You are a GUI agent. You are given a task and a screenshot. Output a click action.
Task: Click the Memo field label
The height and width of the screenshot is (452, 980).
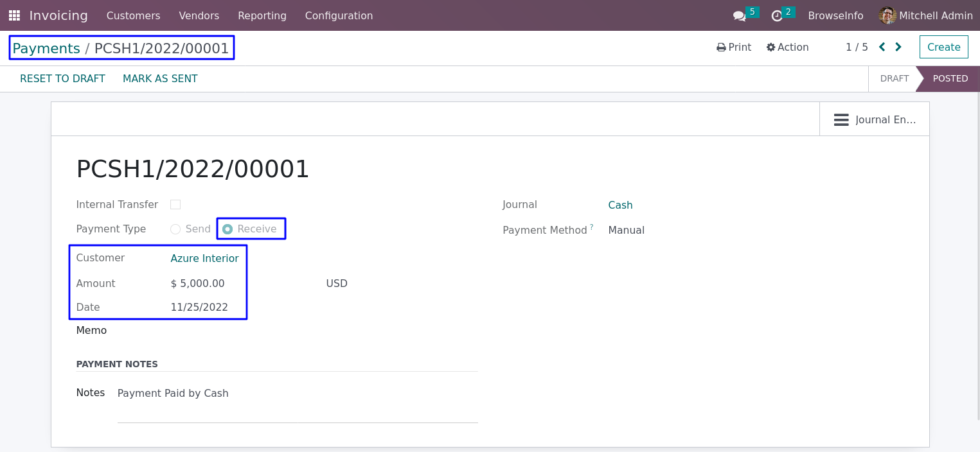(x=91, y=330)
